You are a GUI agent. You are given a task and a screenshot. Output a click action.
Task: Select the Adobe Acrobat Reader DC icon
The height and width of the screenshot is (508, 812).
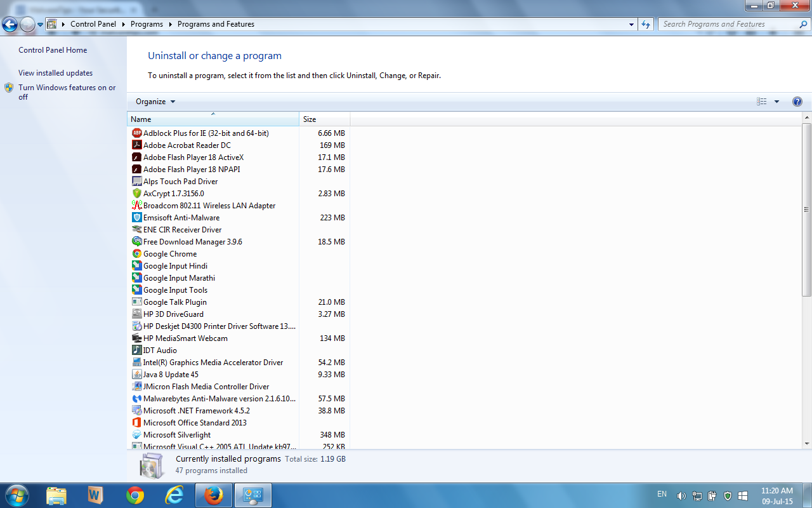pyautogui.click(x=136, y=145)
